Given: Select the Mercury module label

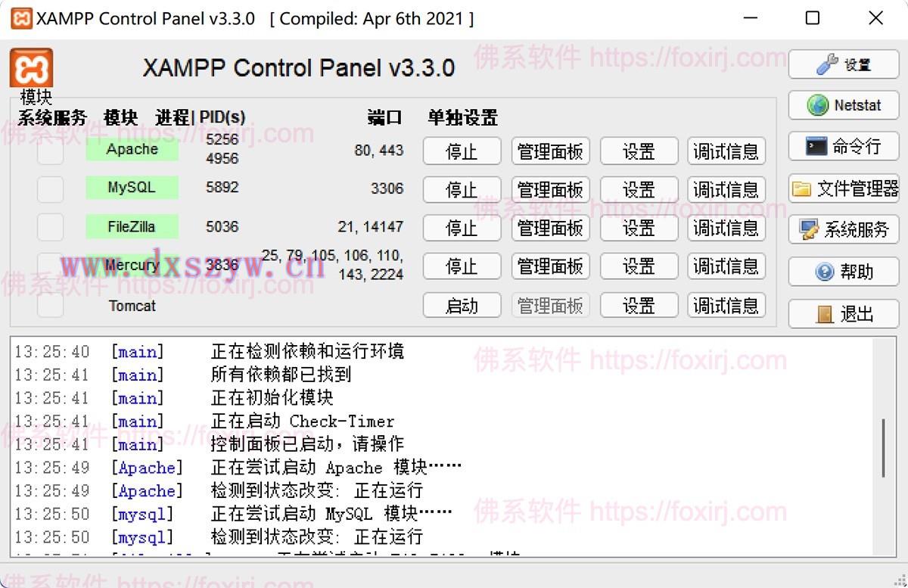Looking at the screenshot, I should [x=132, y=265].
